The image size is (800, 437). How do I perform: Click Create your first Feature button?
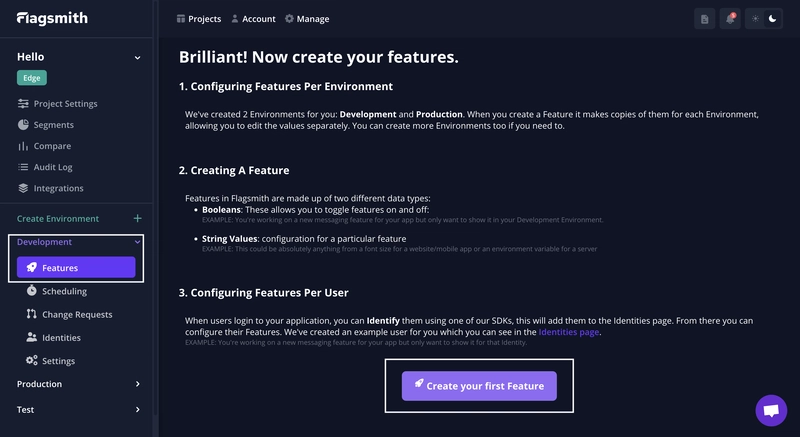479,386
